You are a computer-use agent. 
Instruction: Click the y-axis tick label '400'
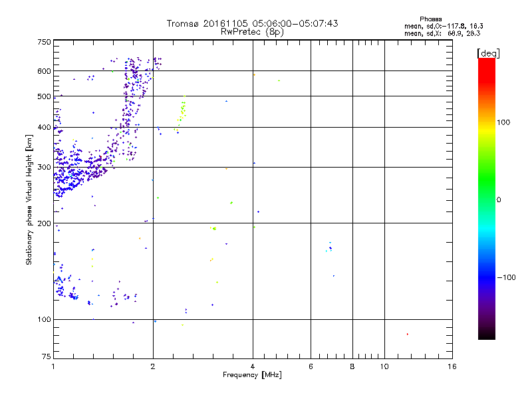(x=44, y=127)
